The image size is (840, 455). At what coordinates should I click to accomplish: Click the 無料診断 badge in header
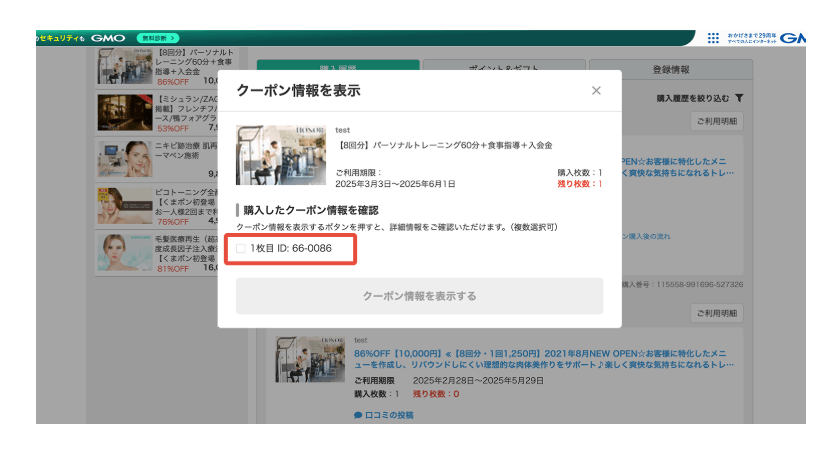158,38
